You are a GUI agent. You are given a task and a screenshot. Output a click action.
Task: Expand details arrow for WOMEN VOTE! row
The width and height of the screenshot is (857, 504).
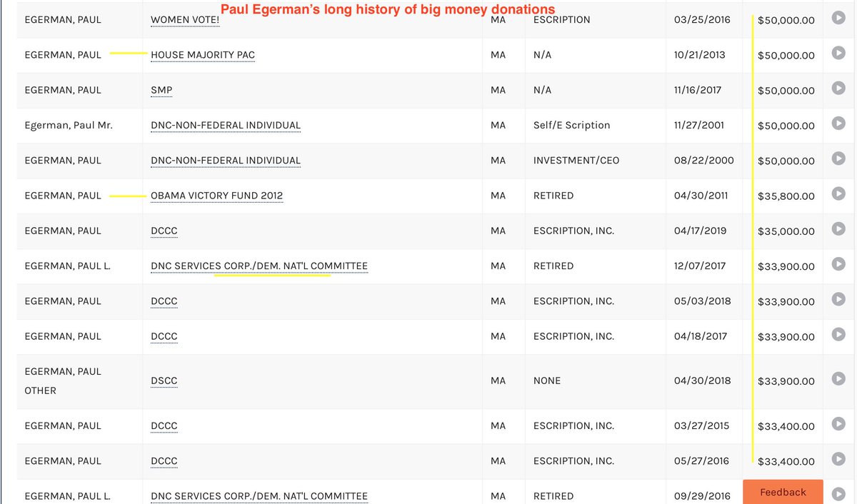tap(838, 18)
